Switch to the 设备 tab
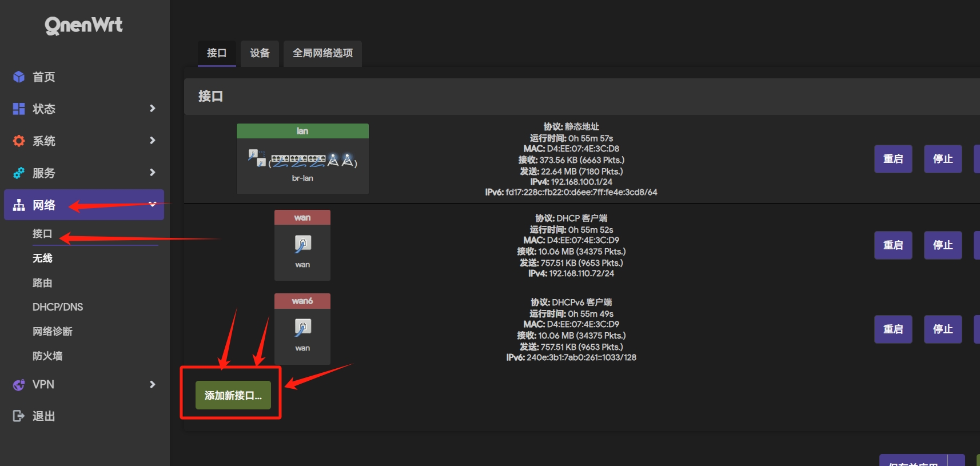Viewport: 980px width, 466px height. 260,53
